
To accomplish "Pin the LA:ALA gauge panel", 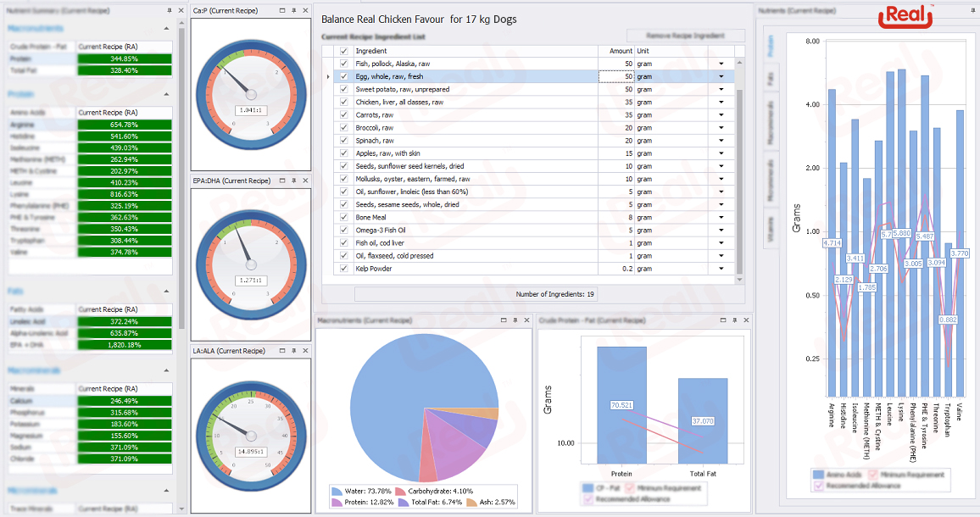I will [x=293, y=350].
